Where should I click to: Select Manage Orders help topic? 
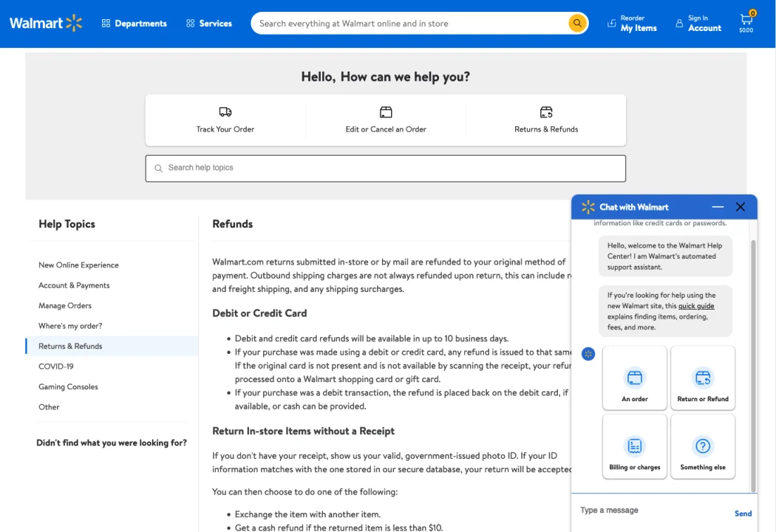click(65, 306)
